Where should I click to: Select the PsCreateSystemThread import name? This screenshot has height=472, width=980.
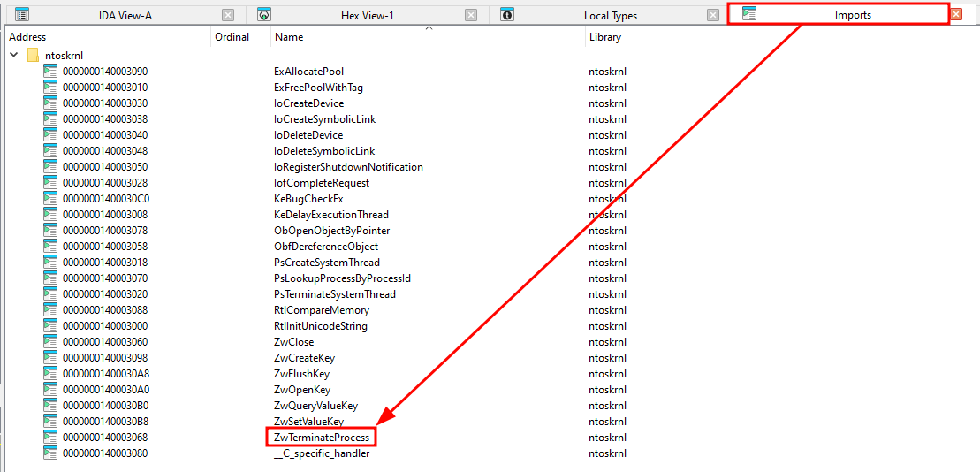tap(326, 262)
